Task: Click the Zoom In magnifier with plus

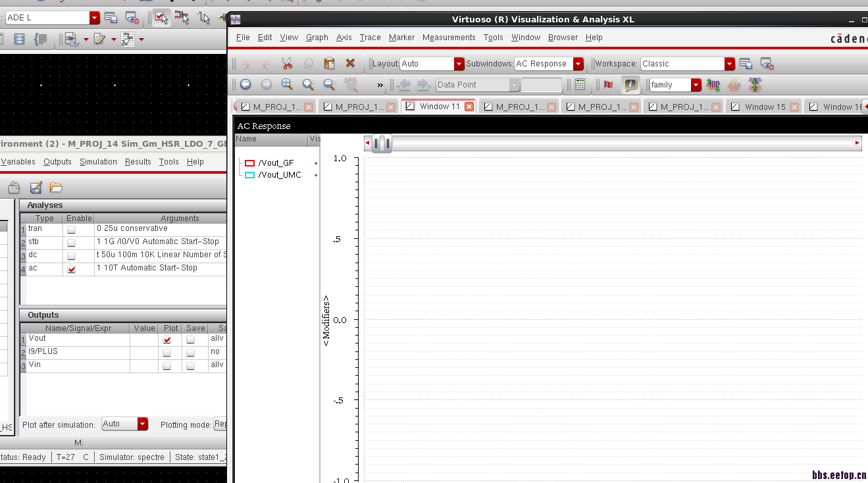Action: click(309, 84)
